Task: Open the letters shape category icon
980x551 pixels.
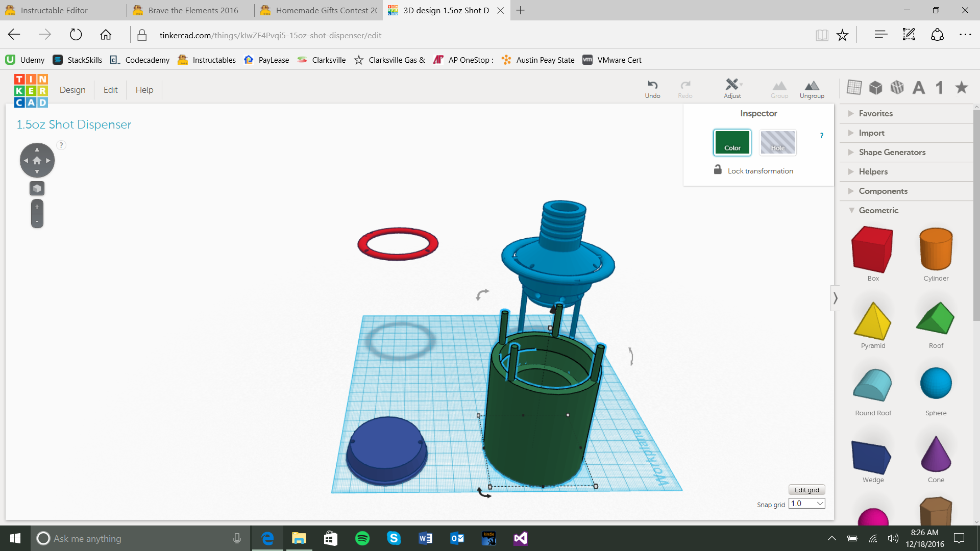Action: click(x=919, y=88)
